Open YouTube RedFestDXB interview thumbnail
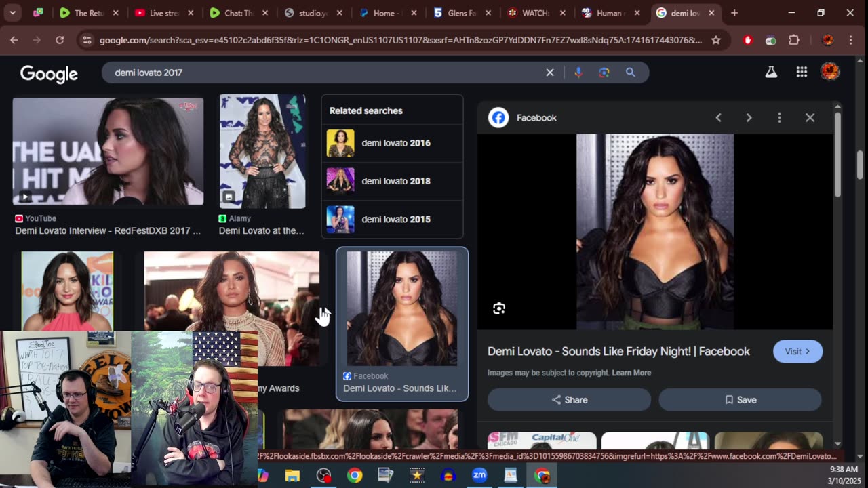 click(x=108, y=151)
